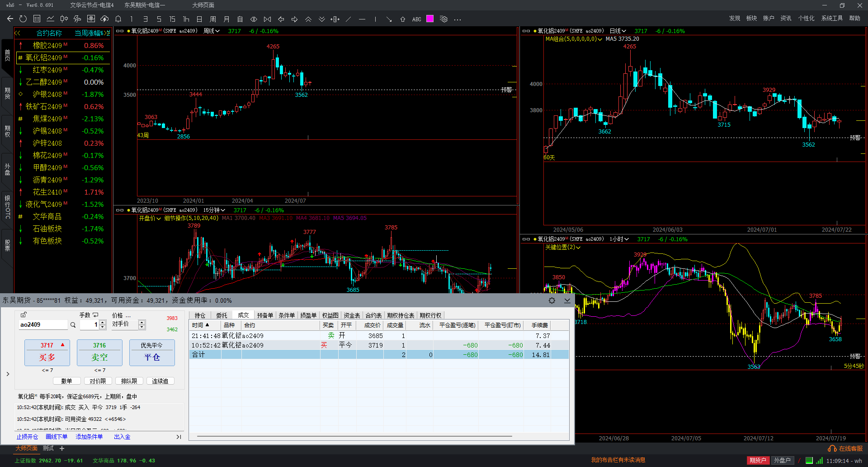
Task: Click the 对价跟 button
Action: [98, 381]
